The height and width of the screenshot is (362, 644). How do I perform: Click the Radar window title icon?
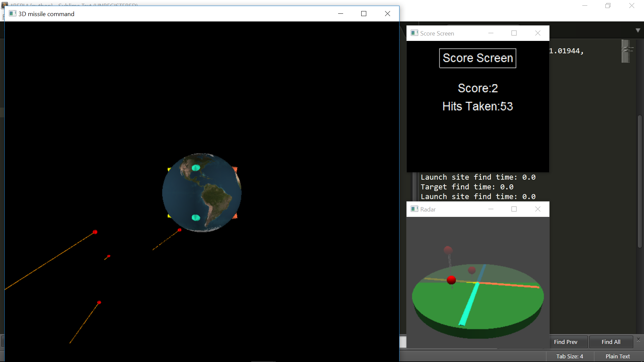click(414, 209)
